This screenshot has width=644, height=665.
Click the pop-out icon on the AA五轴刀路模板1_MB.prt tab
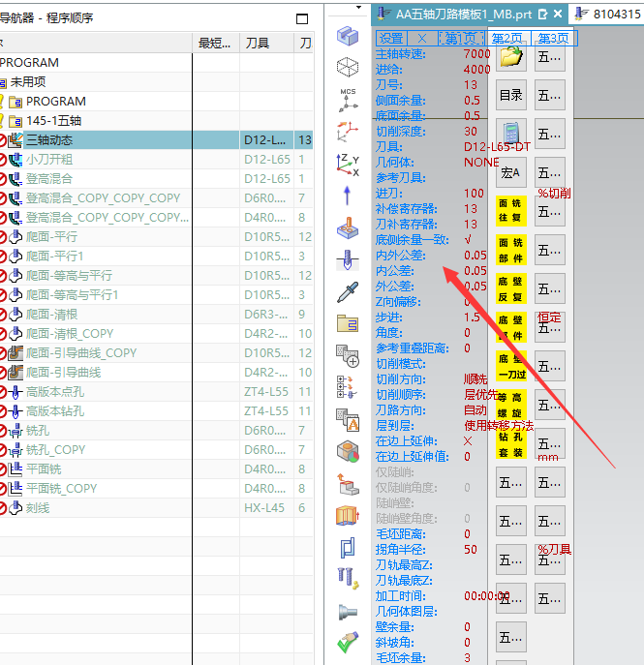[542, 15]
